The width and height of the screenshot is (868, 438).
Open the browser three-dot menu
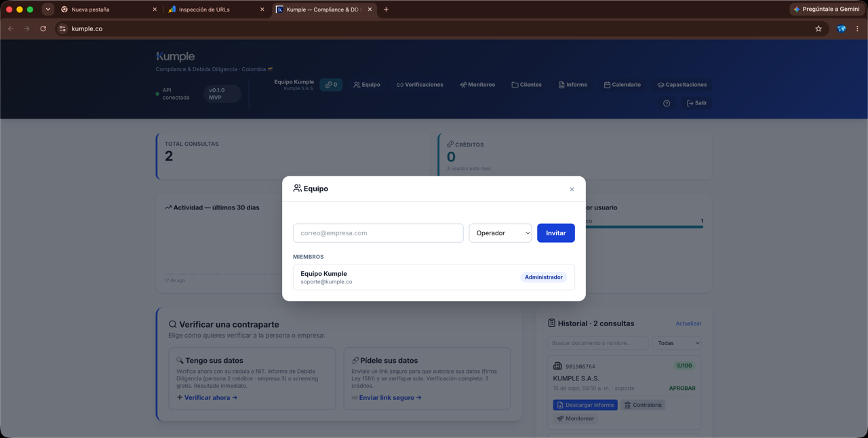coord(857,28)
